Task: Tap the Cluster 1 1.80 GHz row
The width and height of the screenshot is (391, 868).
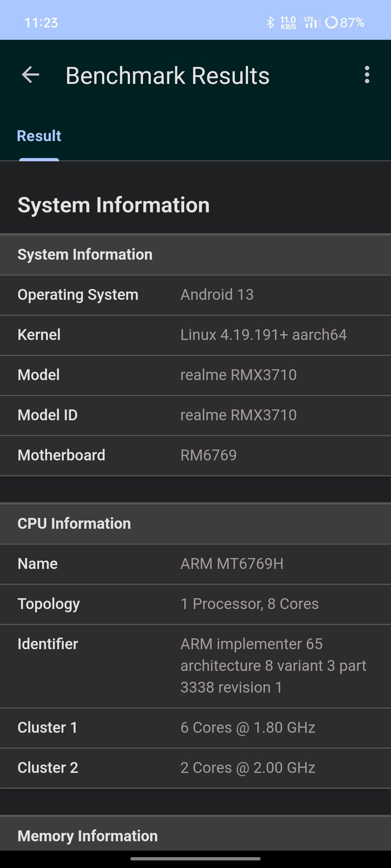Action: (195, 728)
